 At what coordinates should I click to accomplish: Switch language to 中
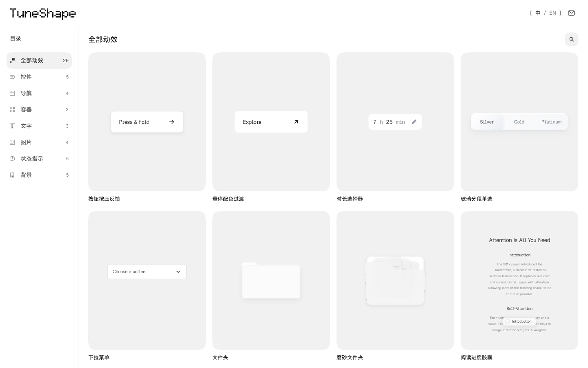click(538, 13)
